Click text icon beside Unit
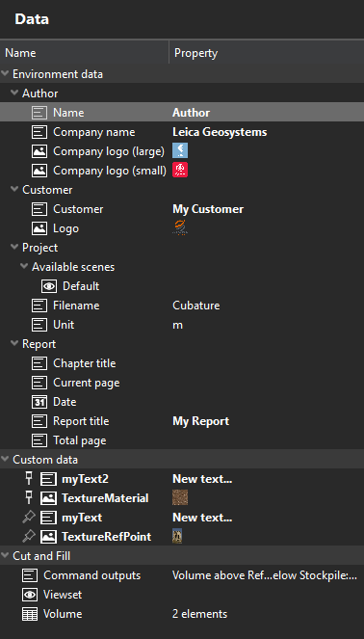 click(x=39, y=325)
